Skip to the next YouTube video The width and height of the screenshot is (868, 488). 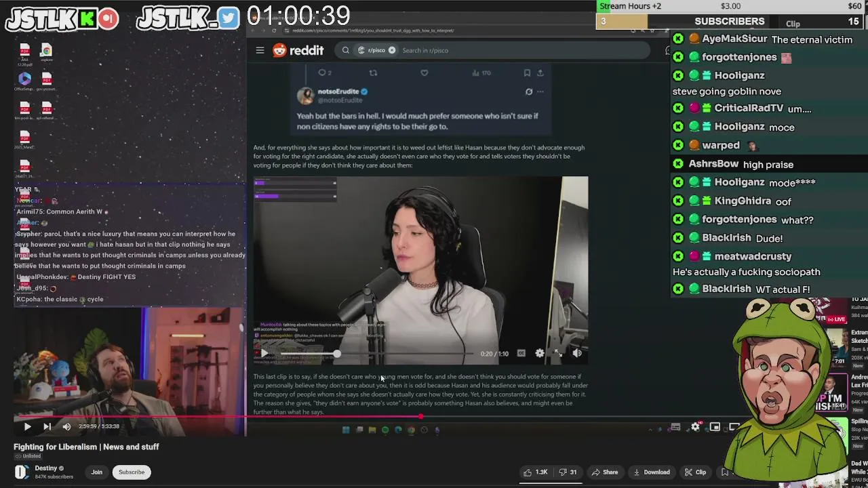(x=47, y=426)
